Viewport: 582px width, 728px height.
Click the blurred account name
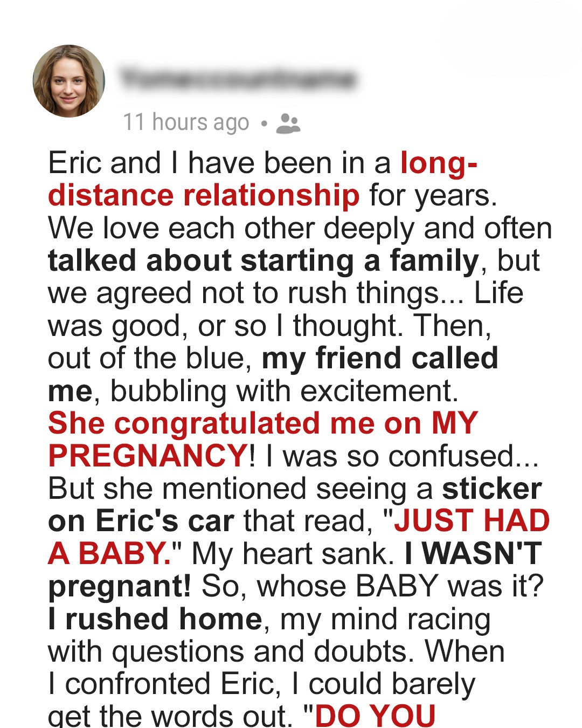coord(238,79)
